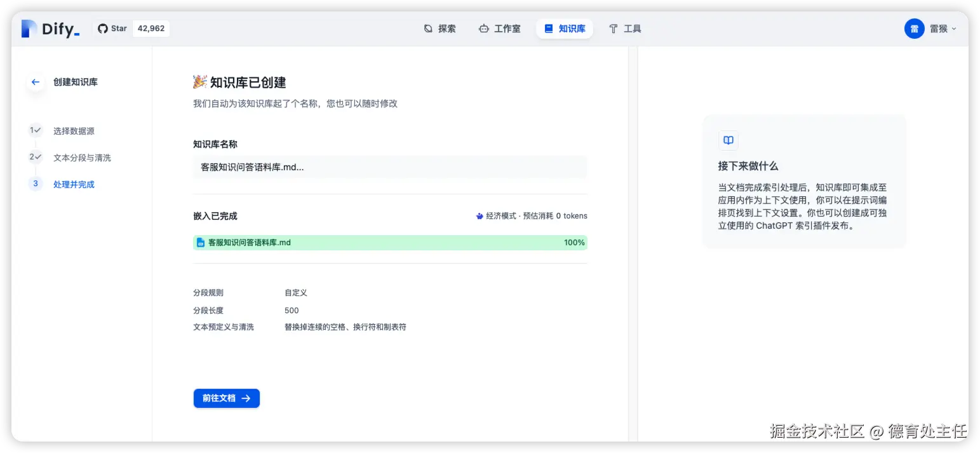This screenshot has height=453, width=980.
Task: Switch to the 探索 navigation tab
Action: click(440, 29)
